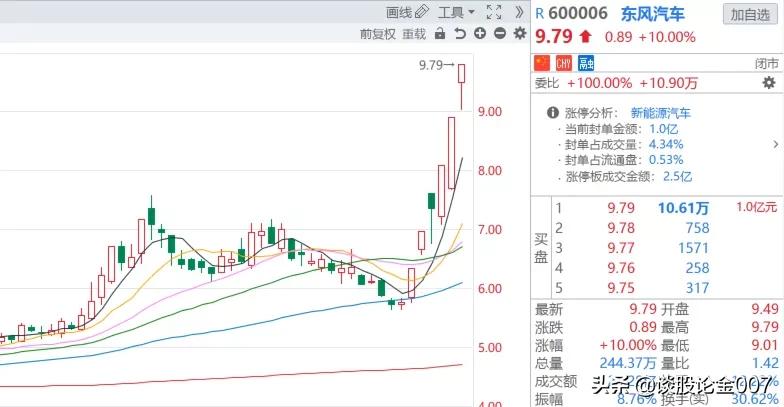Viewport: 784px width, 407px height.
Task: Click the 融 margin trading icon
Action: tap(586, 63)
